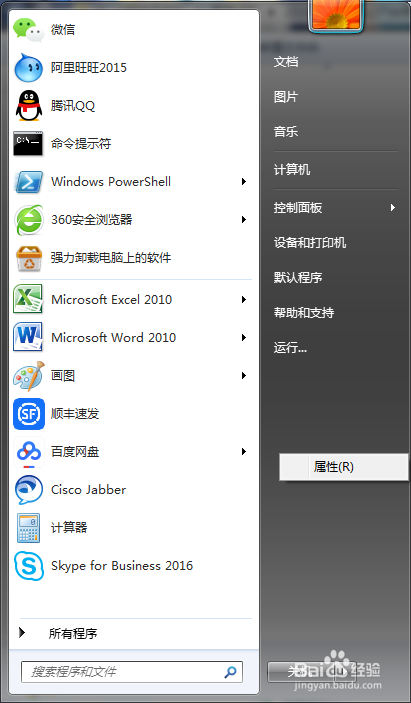Expand Windows PowerShell jump list arrow
Image resolution: width=411 pixels, height=703 pixels.
244,182
